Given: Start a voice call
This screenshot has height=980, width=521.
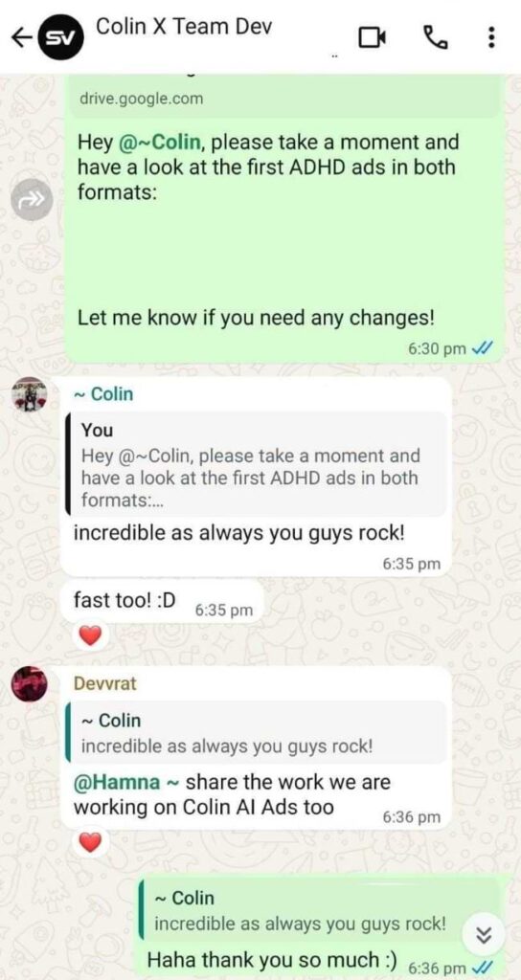Looking at the screenshot, I should coord(434,38).
